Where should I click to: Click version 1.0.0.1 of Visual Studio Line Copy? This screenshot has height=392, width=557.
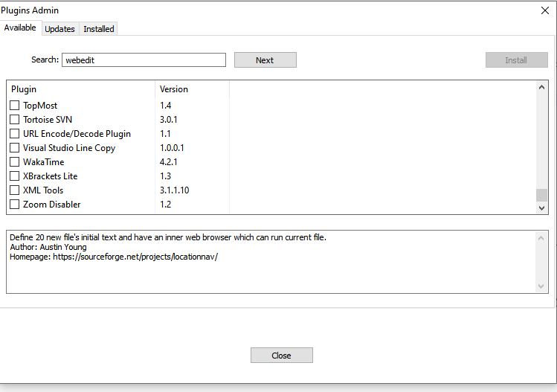click(172, 148)
